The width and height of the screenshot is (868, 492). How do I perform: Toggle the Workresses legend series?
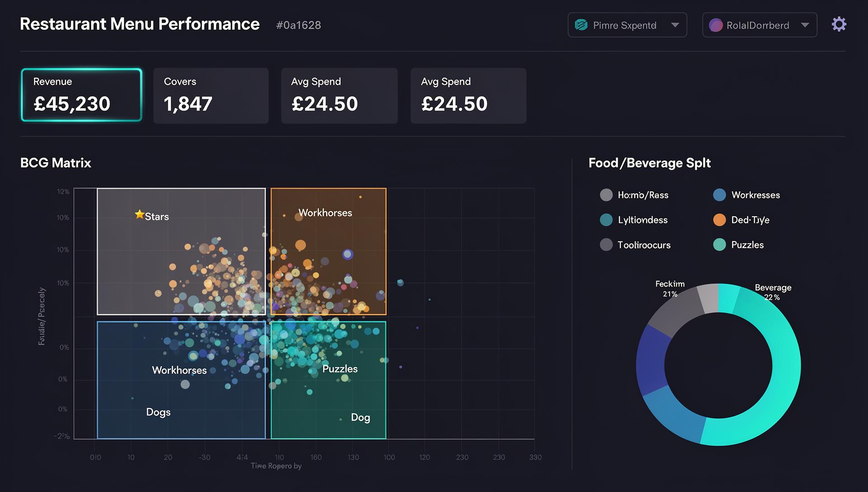point(746,195)
